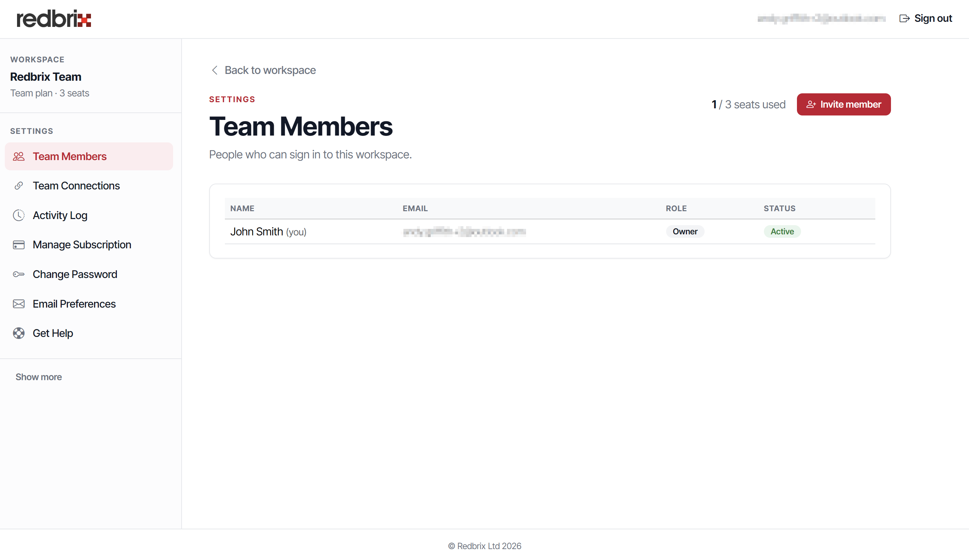Click the Sign out text link
The image size is (969, 560).
point(933,18)
